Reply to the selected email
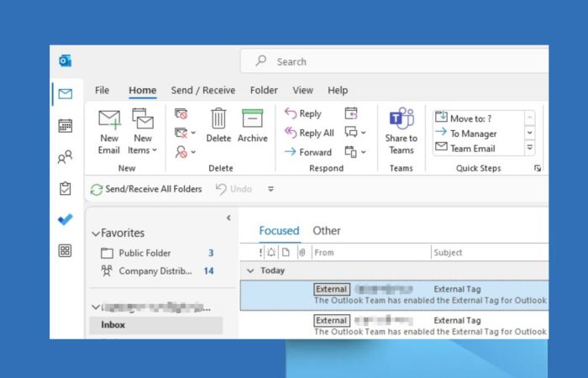 tap(303, 113)
